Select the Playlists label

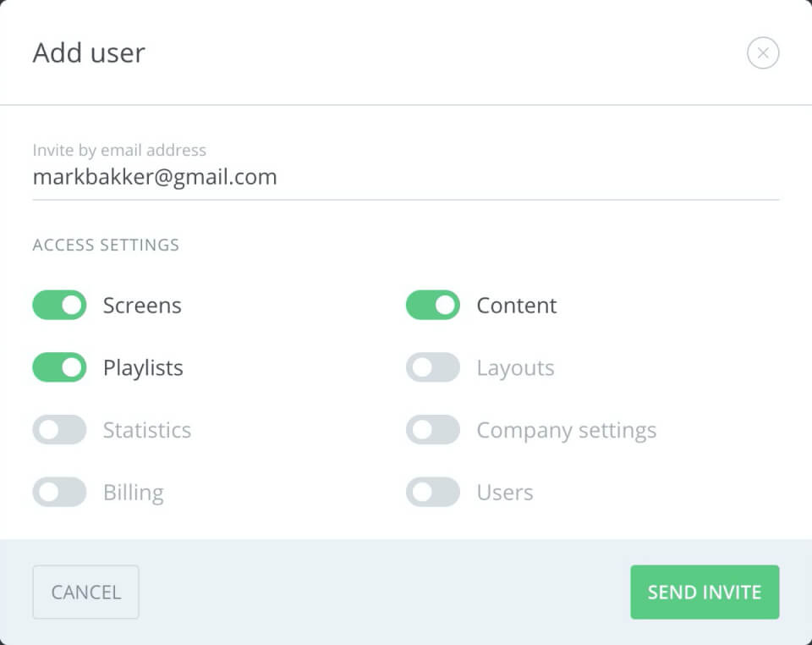click(144, 368)
